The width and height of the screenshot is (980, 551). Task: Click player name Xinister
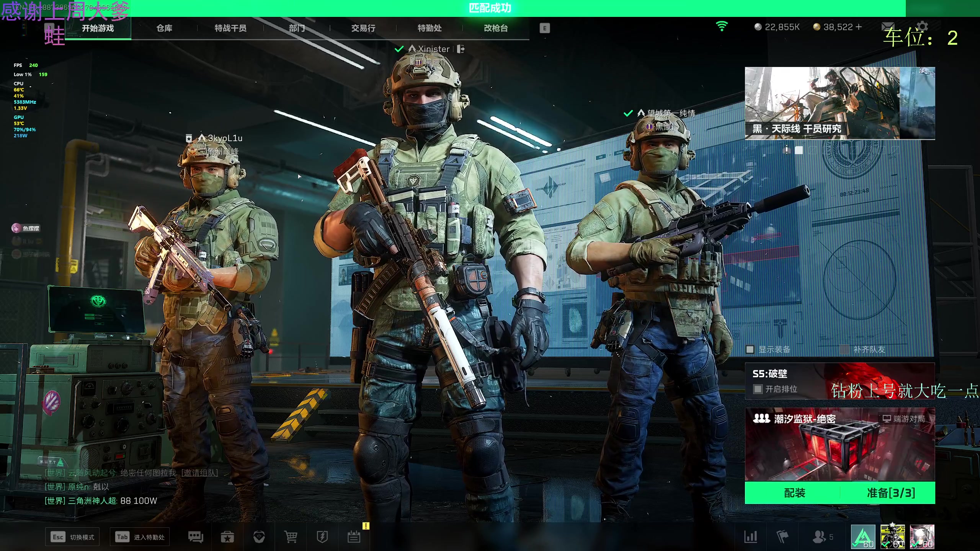[x=434, y=49]
